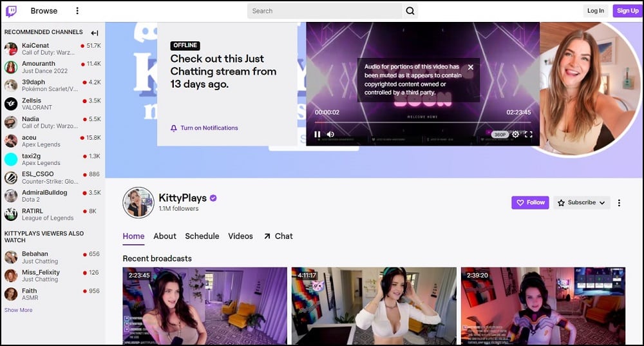Open the 4:11:17 recent broadcast
The height and width of the screenshot is (346, 644).
click(374, 305)
